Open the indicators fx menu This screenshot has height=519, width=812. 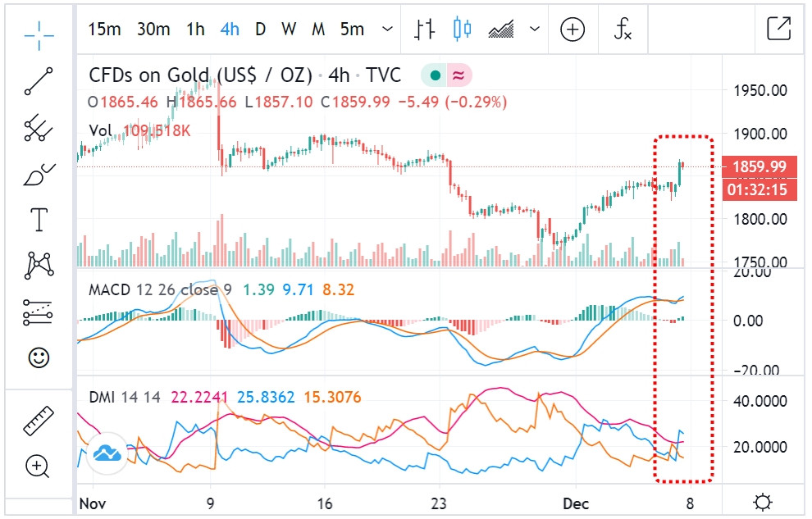tap(623, 30)
